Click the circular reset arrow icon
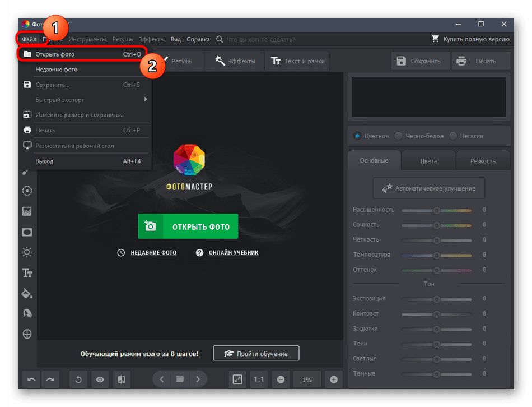The height and width of the screenshot is (407, 532). (78, 380)
